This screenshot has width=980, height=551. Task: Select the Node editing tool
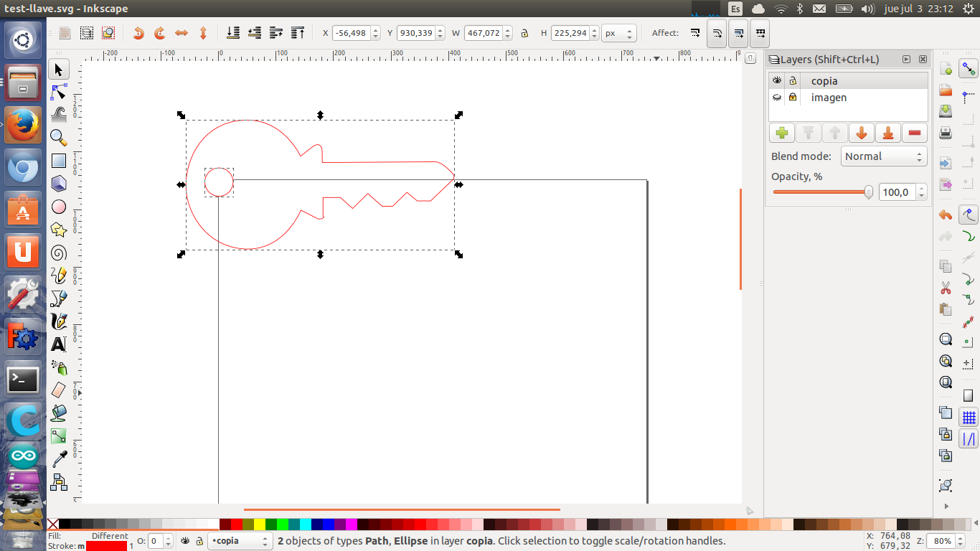[59, 92]
